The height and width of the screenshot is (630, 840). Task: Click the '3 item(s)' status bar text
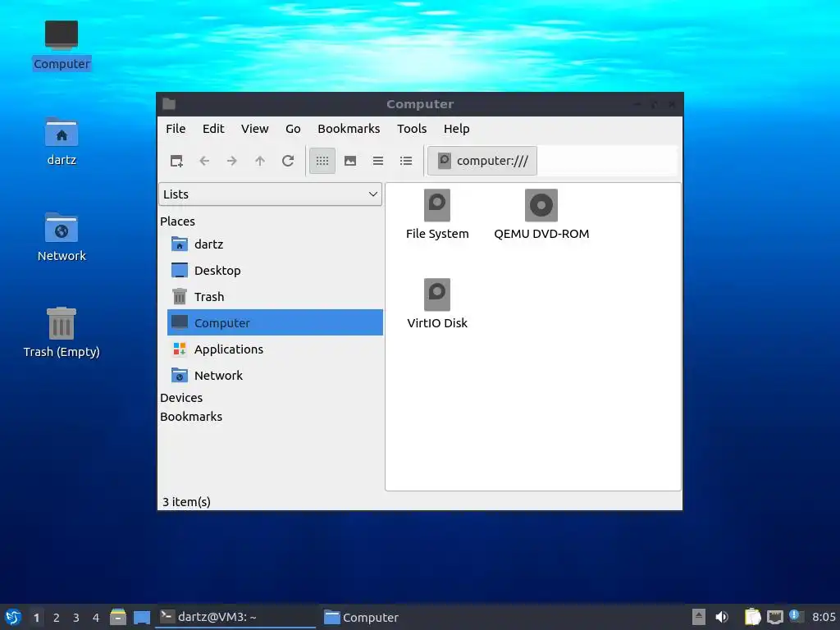pos(186,502)
